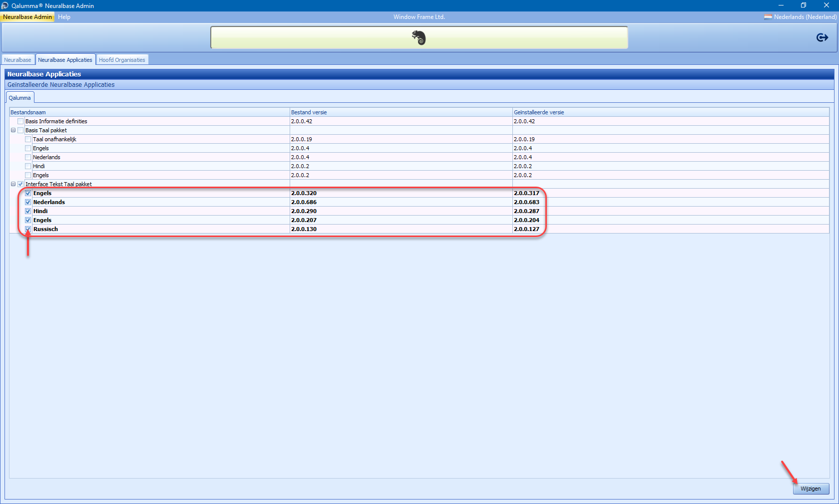The height and width of the screenshot is (504, 839).
Task: Check the Hindi 2.0.0.2 checkbox
Action: click(28, 166)
